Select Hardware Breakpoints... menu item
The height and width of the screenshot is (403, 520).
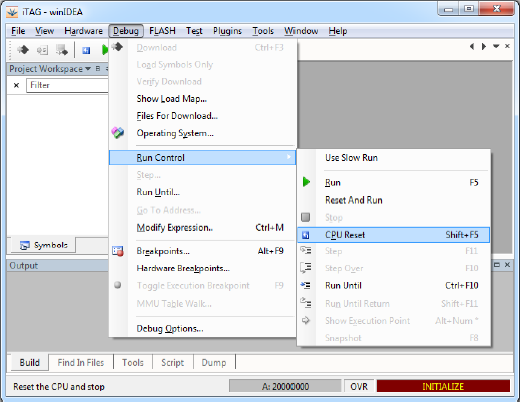tap(202, 268)
